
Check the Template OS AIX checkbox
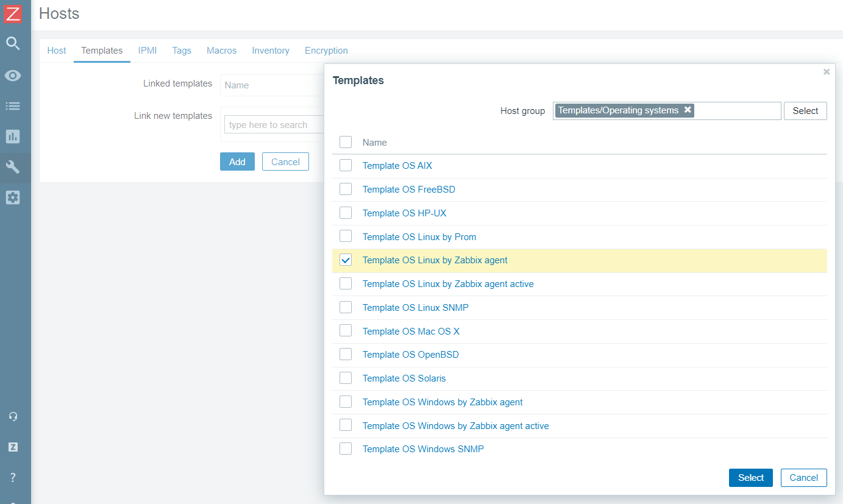346,165
